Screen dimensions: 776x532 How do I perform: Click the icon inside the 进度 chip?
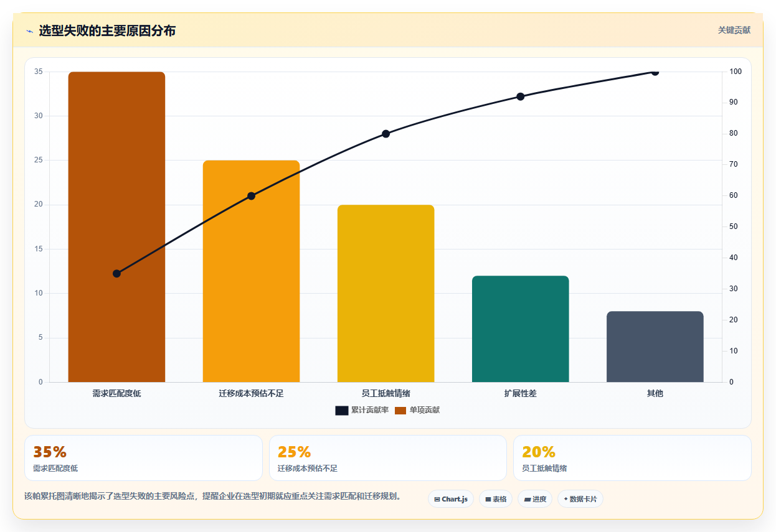pos(528,500)
